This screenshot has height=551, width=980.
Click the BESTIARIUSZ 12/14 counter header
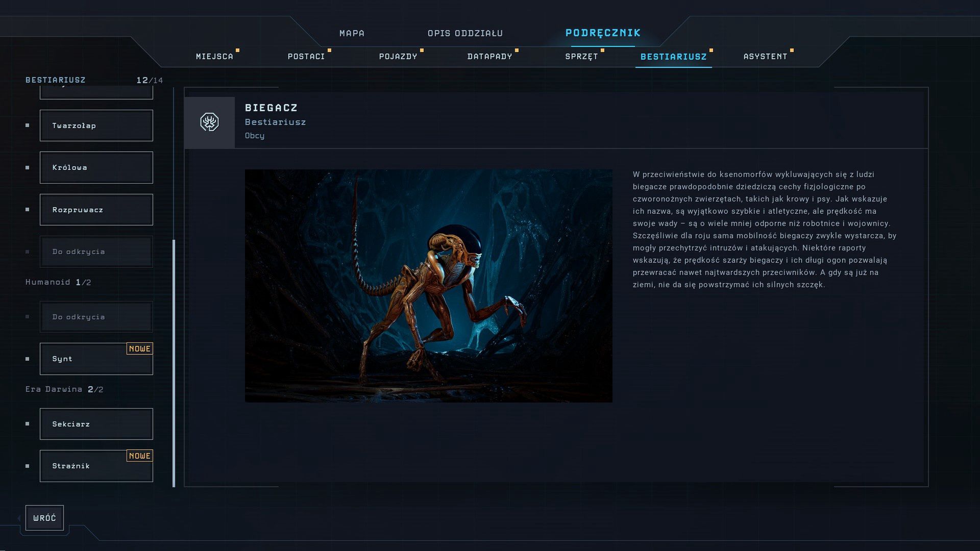94,80
